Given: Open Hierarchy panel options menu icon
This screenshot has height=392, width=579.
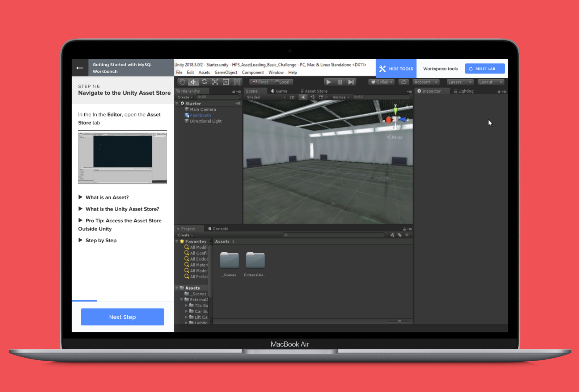Looking at the screenshot, I should (x=239, y=91).
